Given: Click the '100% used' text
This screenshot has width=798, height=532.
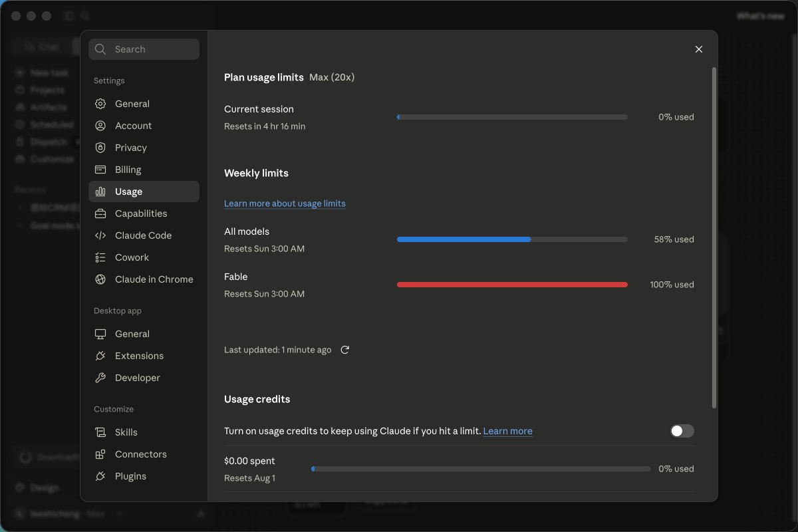Looking at the screenshot, I should tap(672, 285).
